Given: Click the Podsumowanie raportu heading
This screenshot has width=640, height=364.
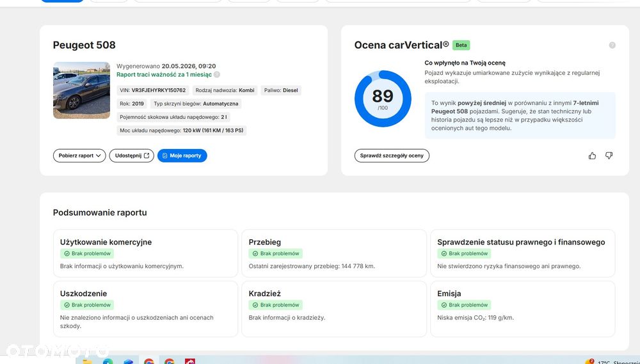Looking at the screenshot, I should tap(100, 212).
